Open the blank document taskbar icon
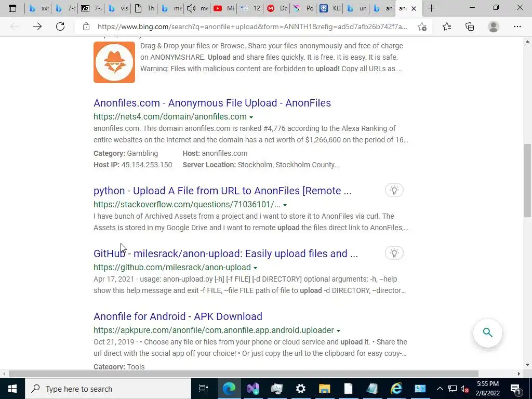Image resolution: width=532 pixels, height=399 pixels. 348,389
